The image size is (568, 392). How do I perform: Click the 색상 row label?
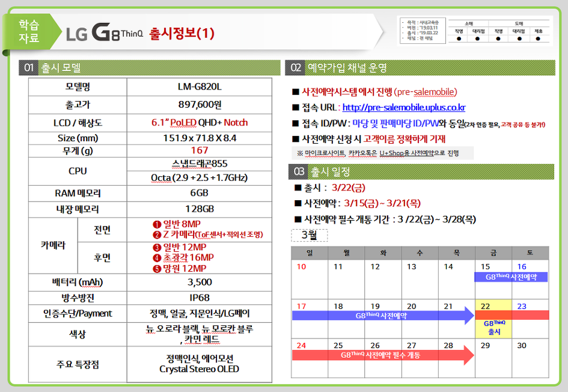(x=78, y=334)
